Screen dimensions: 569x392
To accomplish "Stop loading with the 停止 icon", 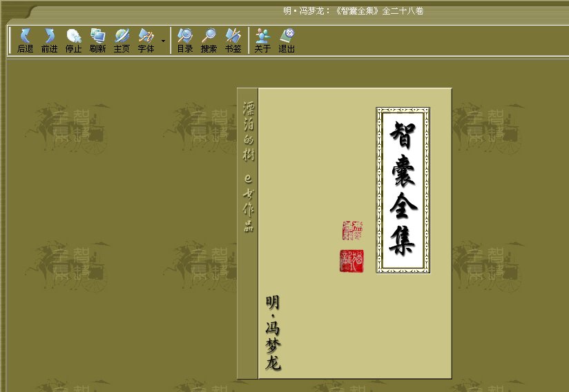I will click(x=74, y=41).
